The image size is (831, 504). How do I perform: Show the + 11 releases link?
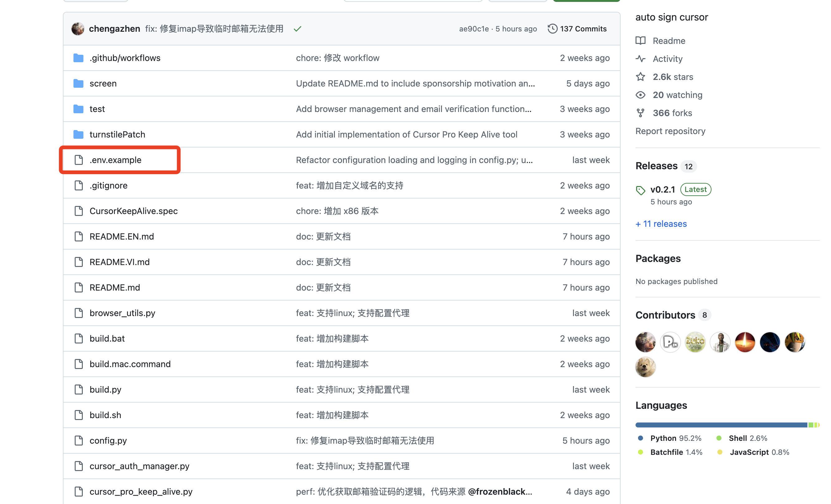coord(661,224)
